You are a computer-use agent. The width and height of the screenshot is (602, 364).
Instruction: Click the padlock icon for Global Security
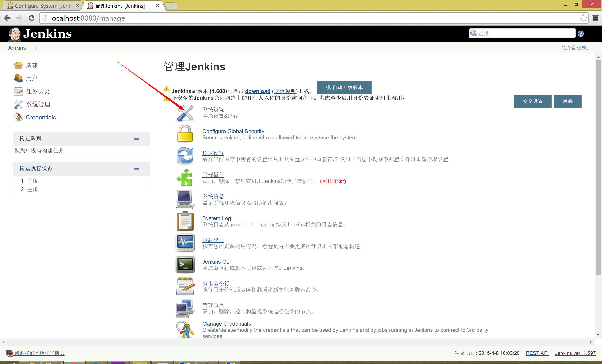click(x=185, y=134)
